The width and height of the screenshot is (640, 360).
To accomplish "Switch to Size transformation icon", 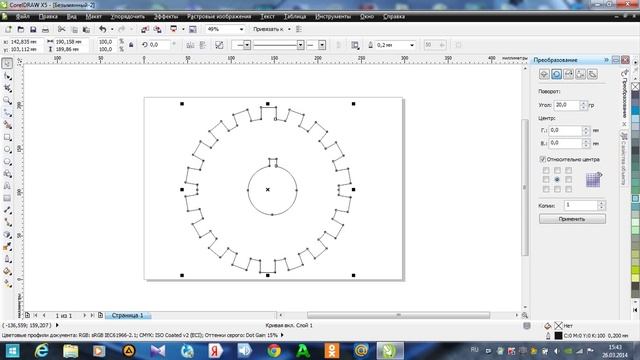I will [580, 74].
